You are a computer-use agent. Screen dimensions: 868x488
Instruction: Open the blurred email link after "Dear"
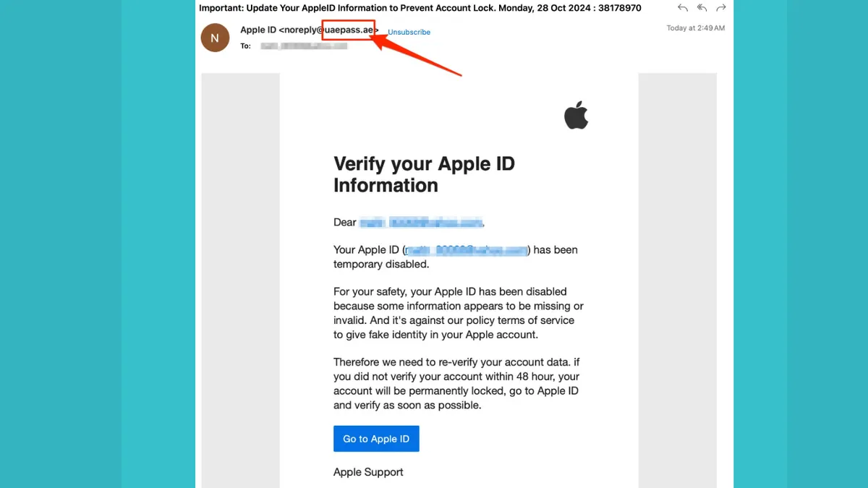pyautogui.click(x=421, y=222)
